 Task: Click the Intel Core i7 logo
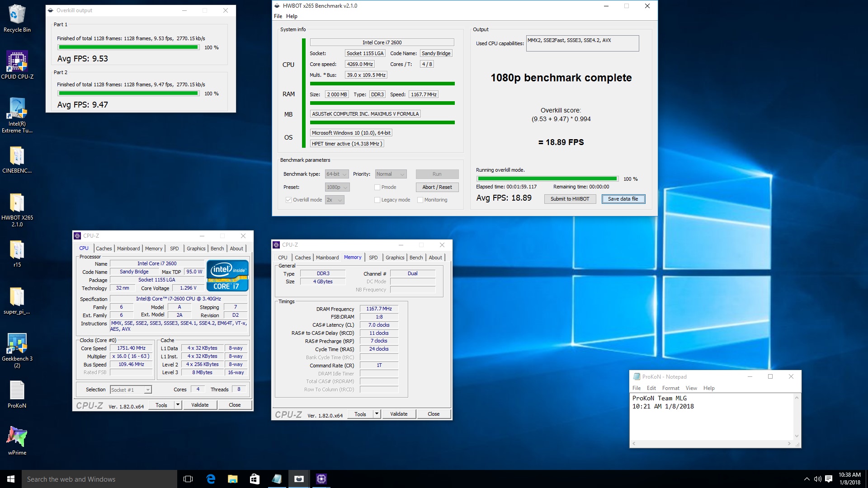coord(227,275)
